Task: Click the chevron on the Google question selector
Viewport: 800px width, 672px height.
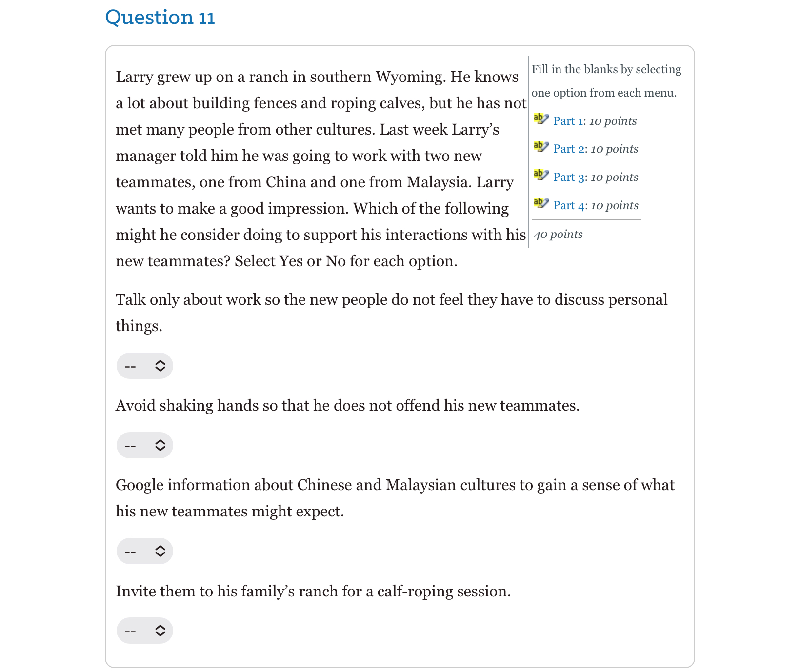Action: (x=159, y=551)
